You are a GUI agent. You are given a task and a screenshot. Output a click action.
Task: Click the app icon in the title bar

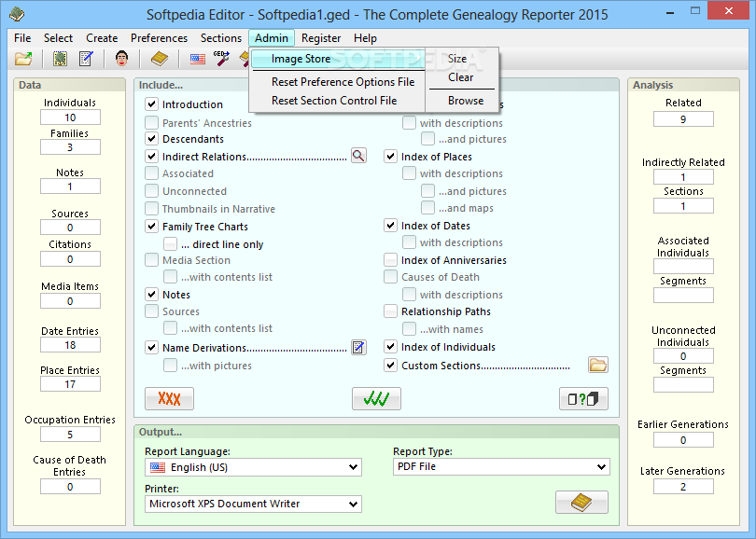[x=17, y=14]
